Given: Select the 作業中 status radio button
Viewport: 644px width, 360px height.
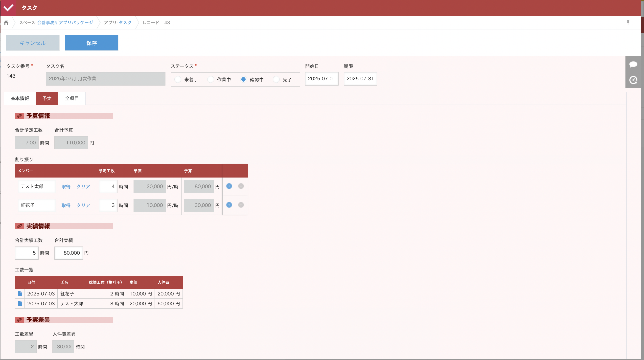Looking at the screenshot, I should pyautogui.click(x=211, y=80).
